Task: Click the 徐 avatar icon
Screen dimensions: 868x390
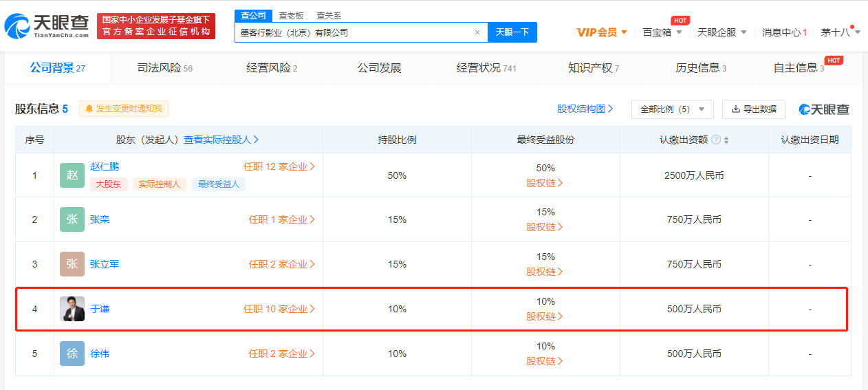Action: point(72,354)
